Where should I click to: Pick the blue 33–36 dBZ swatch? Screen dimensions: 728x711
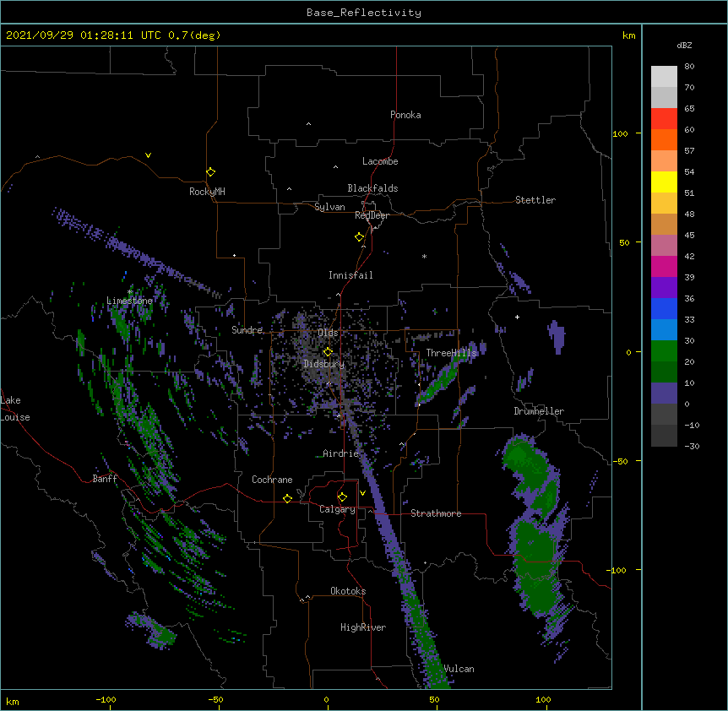(664, 308)
